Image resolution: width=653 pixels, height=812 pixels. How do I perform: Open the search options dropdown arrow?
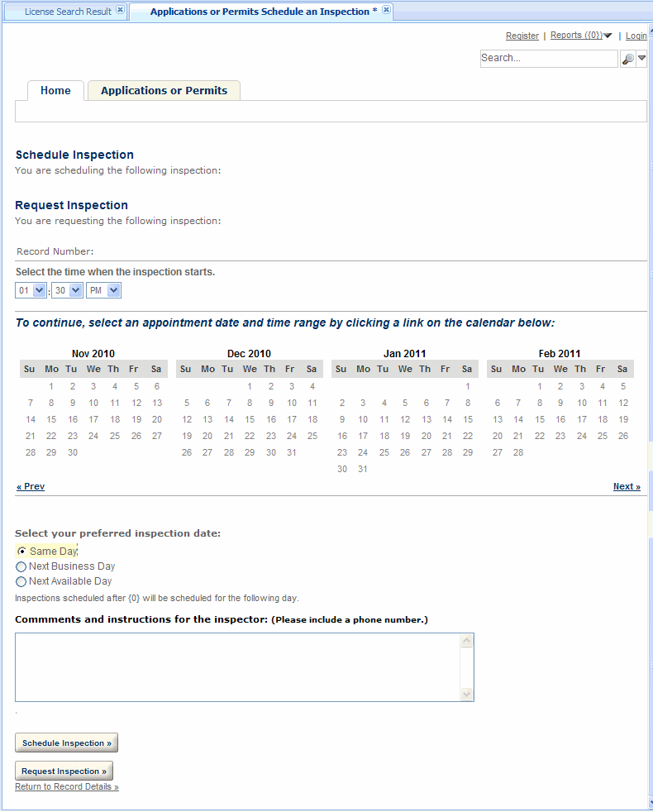(641, 59)
